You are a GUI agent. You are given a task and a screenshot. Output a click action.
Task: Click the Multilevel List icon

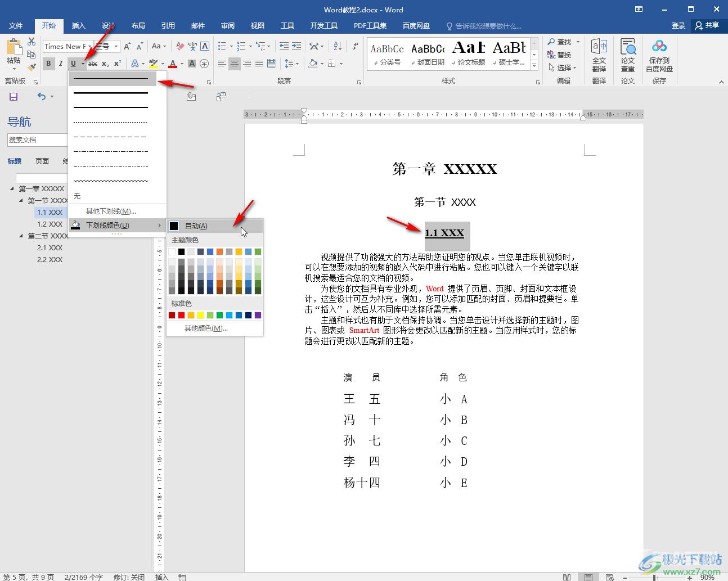tap(260, 46)
